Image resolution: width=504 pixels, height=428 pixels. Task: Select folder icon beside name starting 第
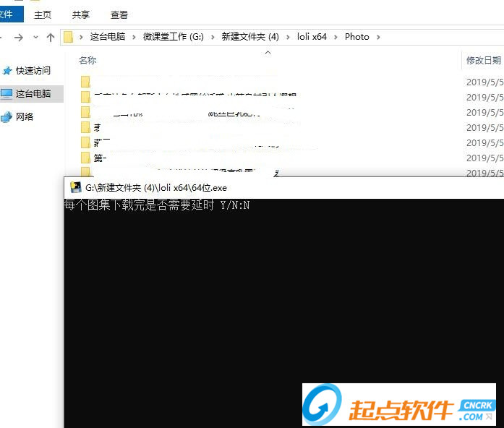click(85, 158)
